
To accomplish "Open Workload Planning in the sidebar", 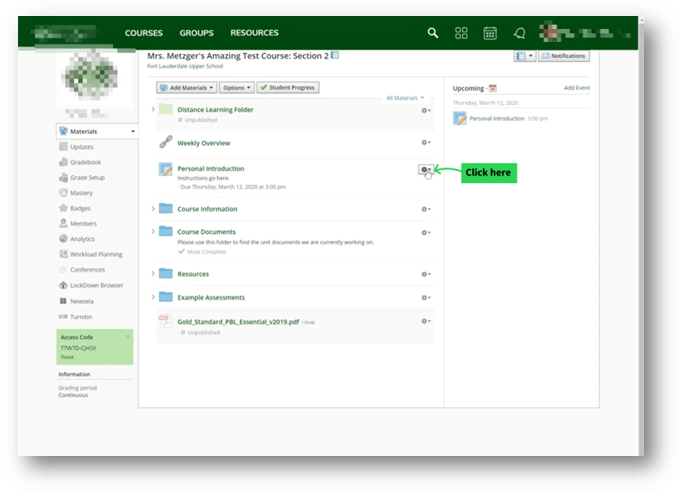I will [x=96, y=254].
